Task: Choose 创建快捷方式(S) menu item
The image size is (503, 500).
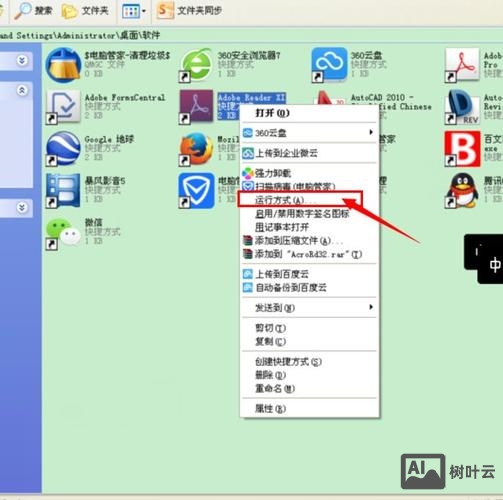Action: pyautogui.click(x=309, y=362)
